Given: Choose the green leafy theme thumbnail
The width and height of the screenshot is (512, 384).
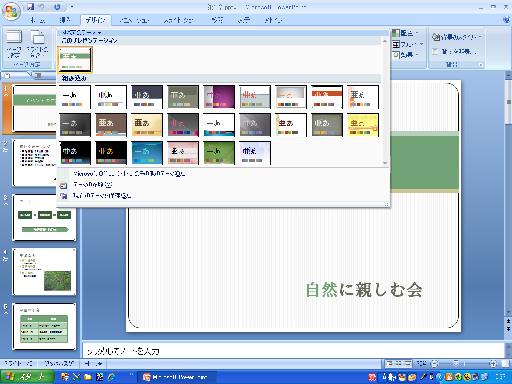Looking at the screenshot, I should [x=219, y=153].
